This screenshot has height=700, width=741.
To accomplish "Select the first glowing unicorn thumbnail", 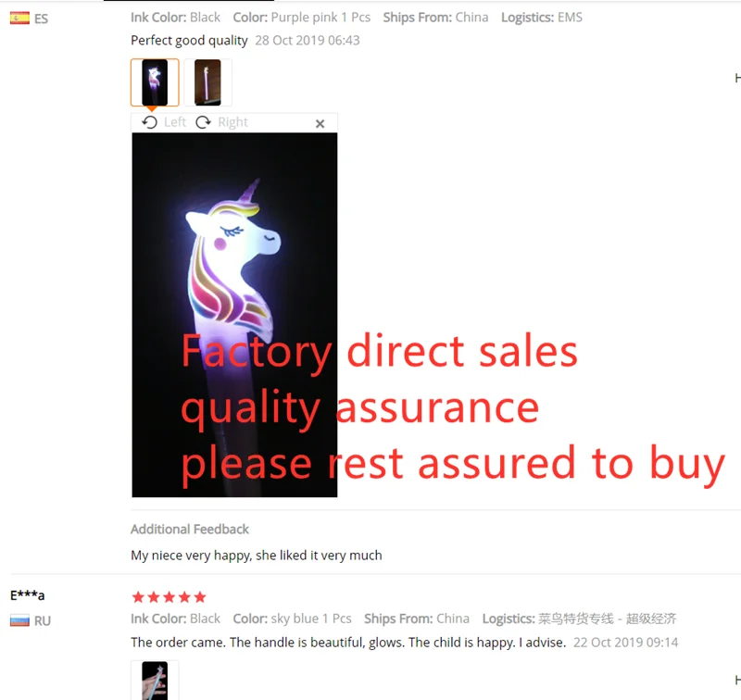I will (x=155, y=82).
